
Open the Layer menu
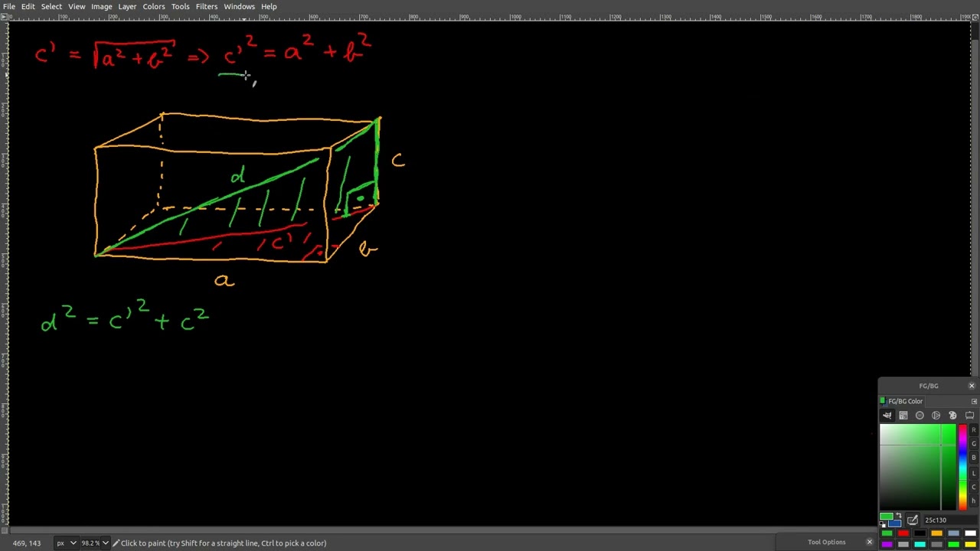click(127, 6)
